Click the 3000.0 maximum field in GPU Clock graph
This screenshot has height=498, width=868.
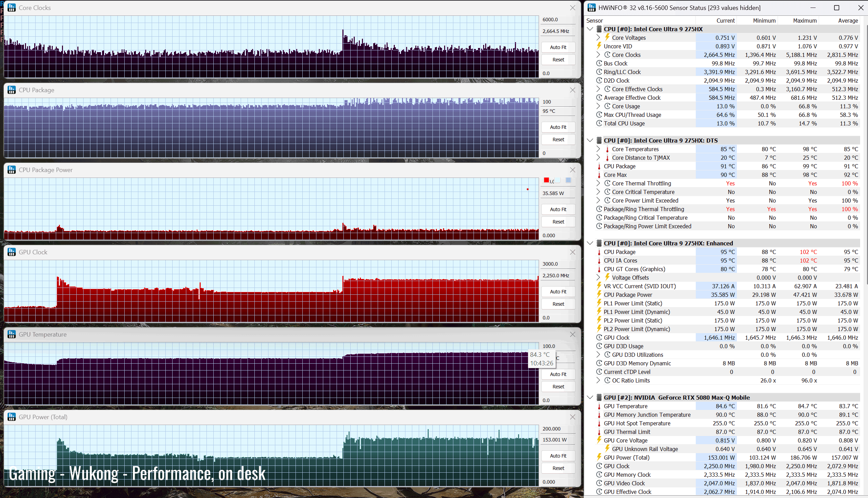point(558,264)
